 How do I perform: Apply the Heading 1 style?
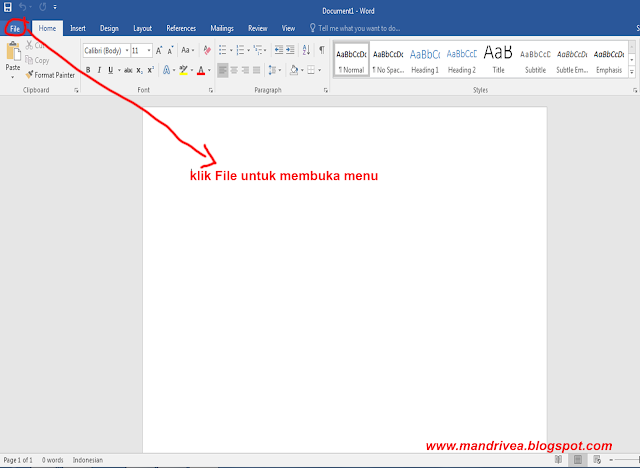425,60
